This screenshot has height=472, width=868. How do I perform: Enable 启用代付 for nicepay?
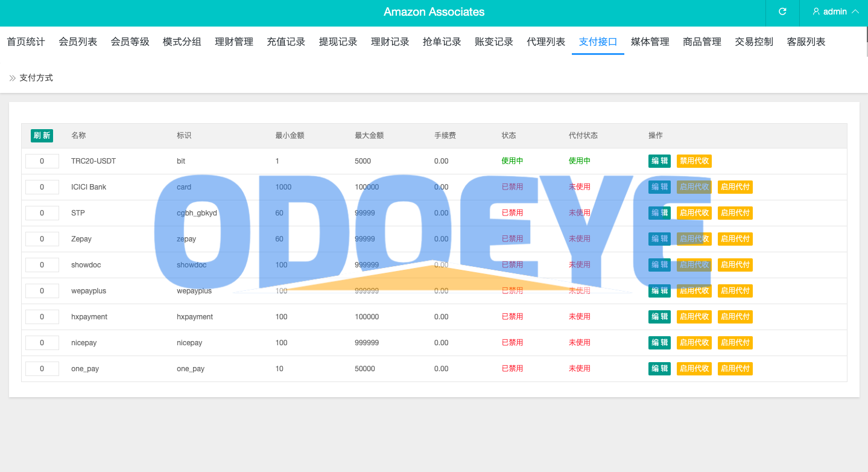pyautogui.click(x=735, y=343)
